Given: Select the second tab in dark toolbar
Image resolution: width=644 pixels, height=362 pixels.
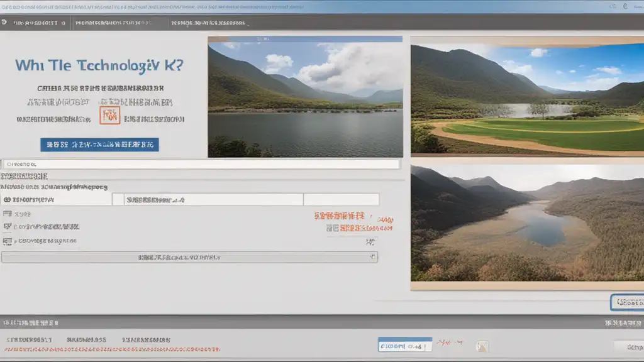Looking at the screenshot, I should (113, 23).
